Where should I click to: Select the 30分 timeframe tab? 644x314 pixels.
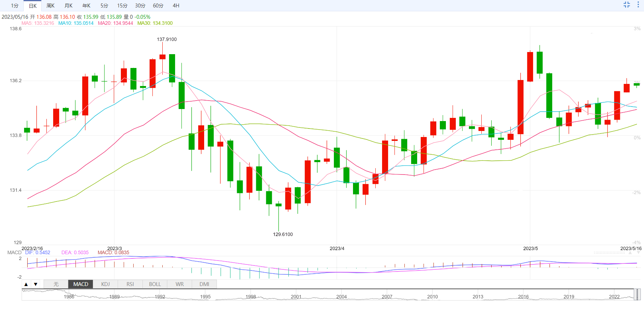coord(140,6)
